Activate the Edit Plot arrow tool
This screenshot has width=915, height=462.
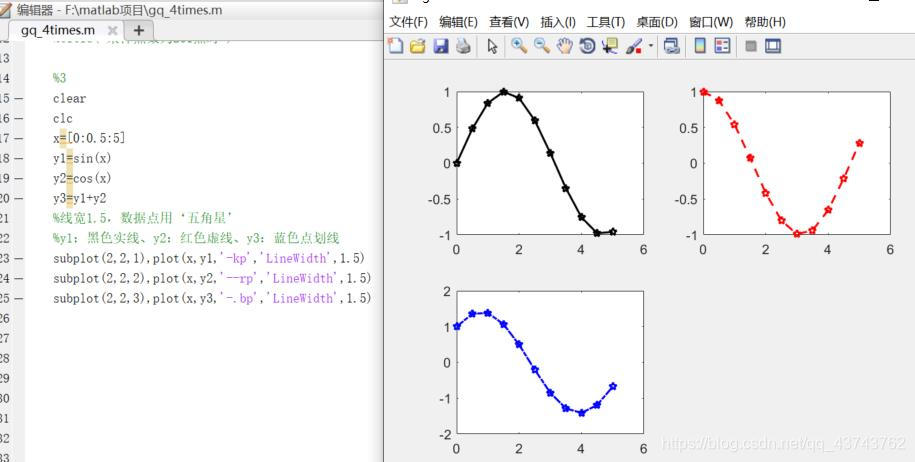[x=493, y=46]
